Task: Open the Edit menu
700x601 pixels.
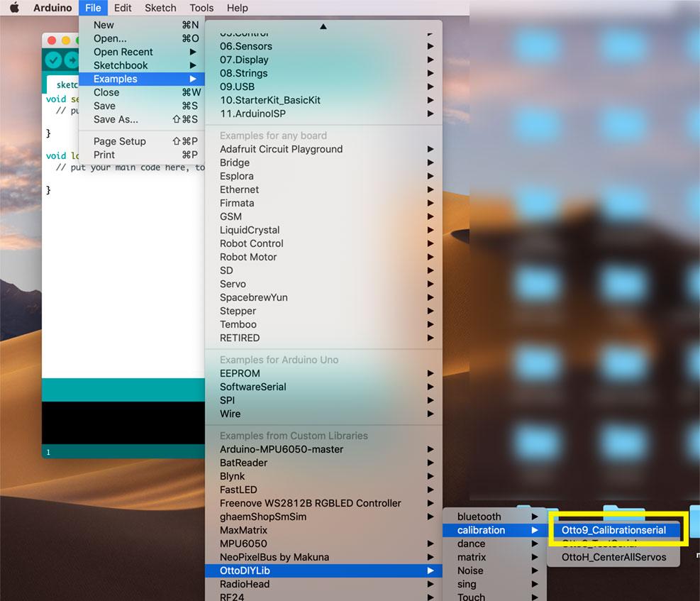Action: point(122,8)
